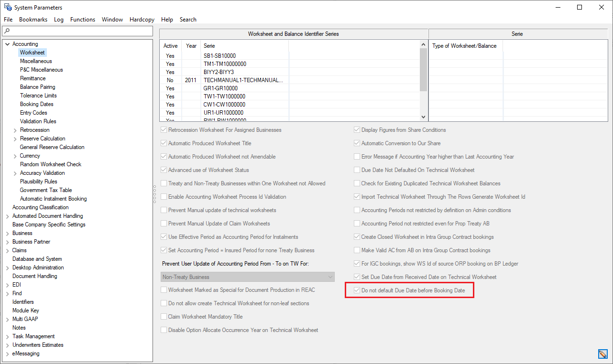
Task: Collapse the Accounting section in sidebar
Action: coord(7,43)
